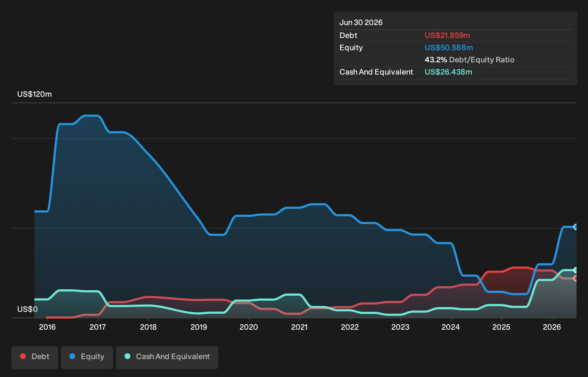Click the teal Cash endpoint marker
588x377 pixels.
(576, 270)
